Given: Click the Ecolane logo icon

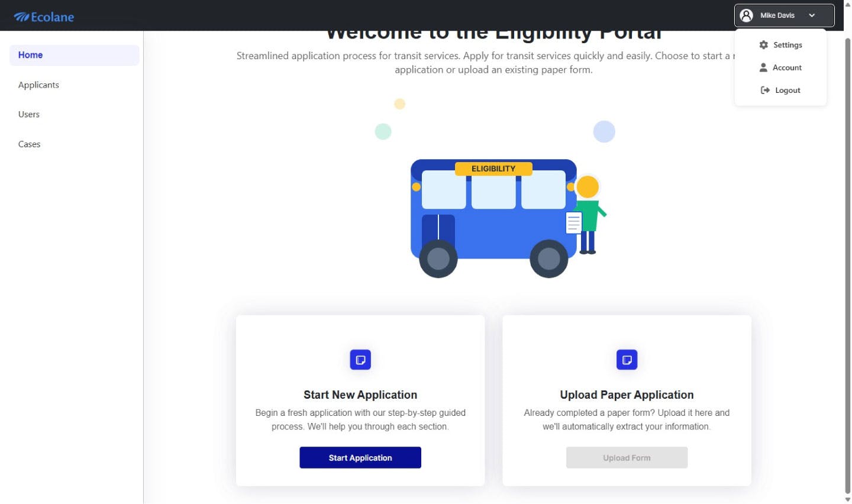Looking at the screenshot, I should (x=23, y=17).
